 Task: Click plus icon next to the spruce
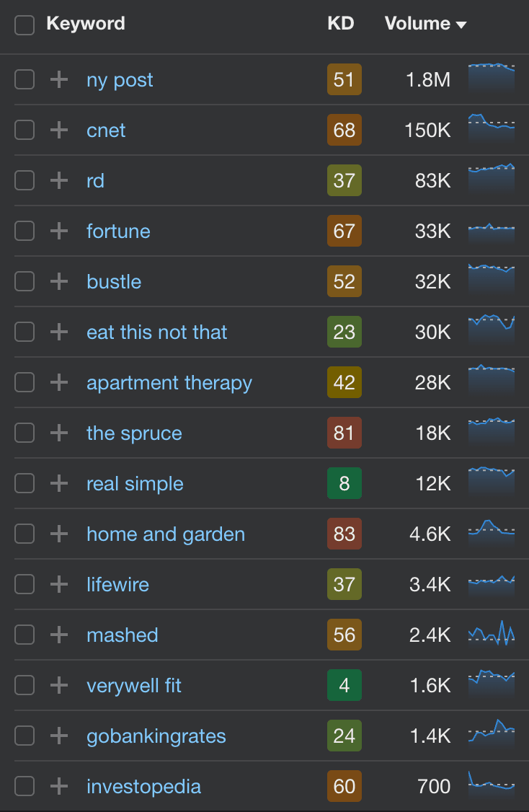tap(59, 433)
